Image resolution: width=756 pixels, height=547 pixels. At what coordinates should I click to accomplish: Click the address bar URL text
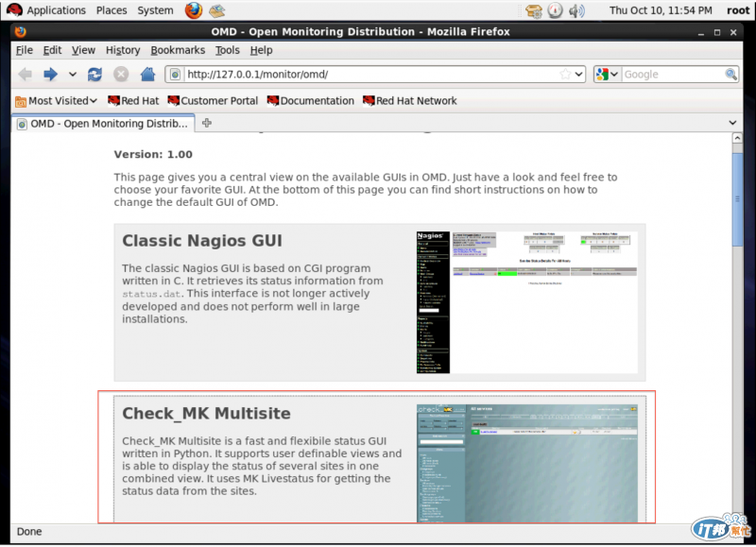pos(258,75)
